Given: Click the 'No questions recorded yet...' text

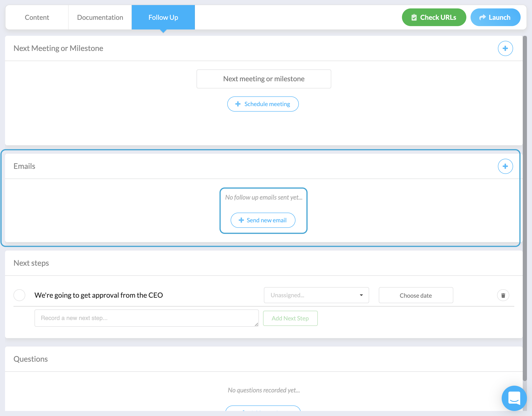Looking at the screenshot, I should click(x=263, y=390).
